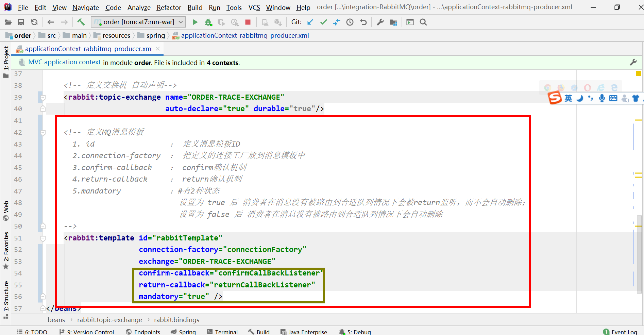Open the Terminal tool window
The image size is (644, 335).
222,332
